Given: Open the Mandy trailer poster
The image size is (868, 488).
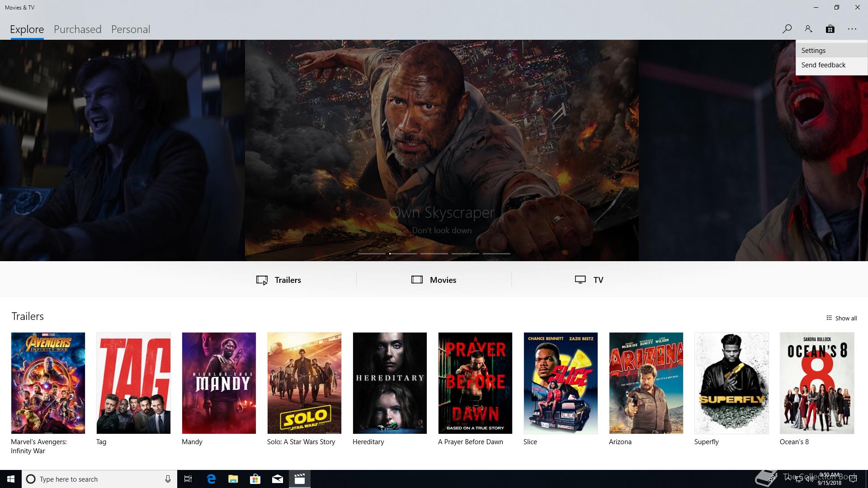Looking at the screenshot, I should (x=219, y=383).
